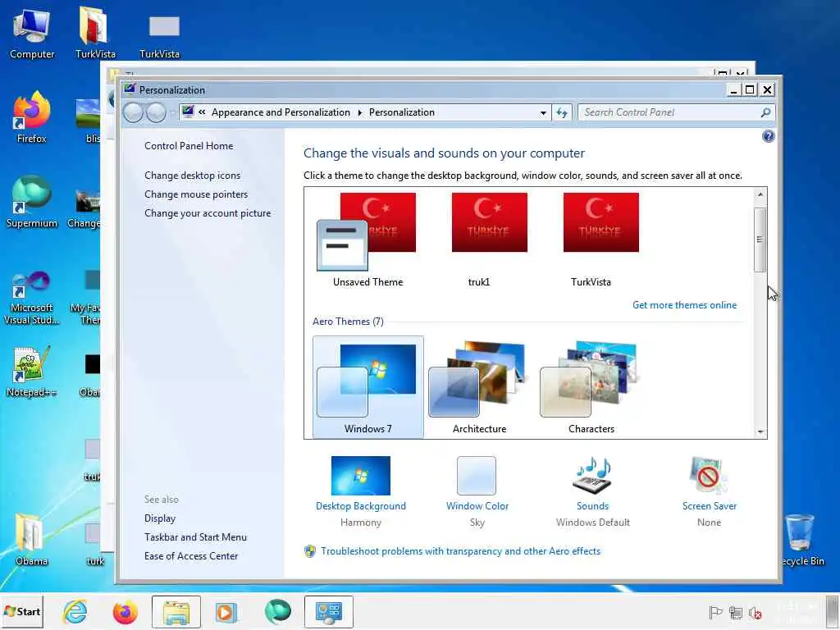This screenshot has width=840, height=630.
Task: Launch Supermium from the desktop shortcut
Action: pyautogui.click(x=32, y=202)
